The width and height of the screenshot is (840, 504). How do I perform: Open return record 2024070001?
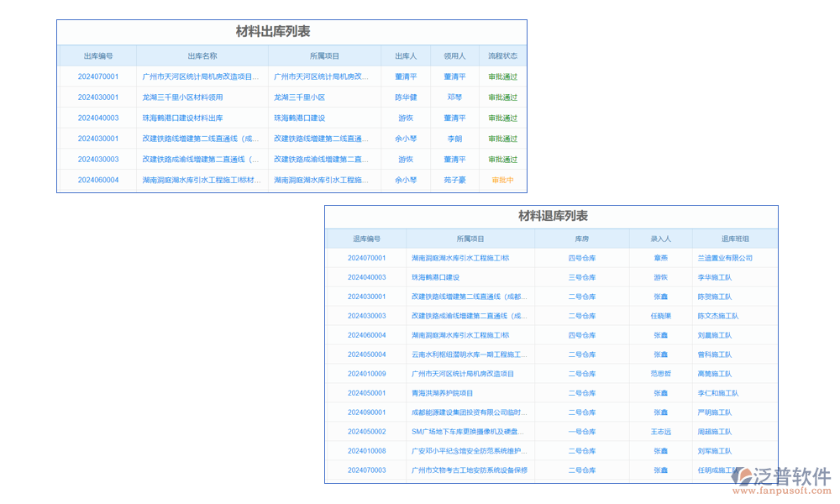tap(367, 258)
